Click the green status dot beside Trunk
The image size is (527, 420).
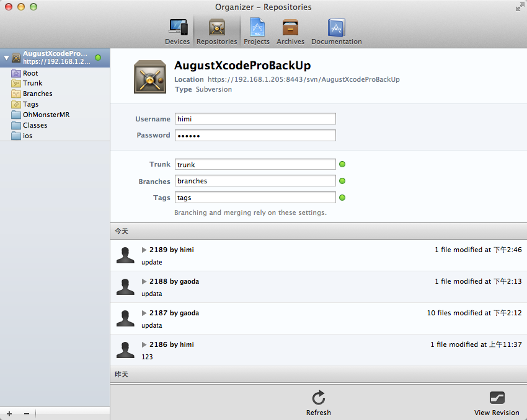pyautogui.click(x=342, y=164)
